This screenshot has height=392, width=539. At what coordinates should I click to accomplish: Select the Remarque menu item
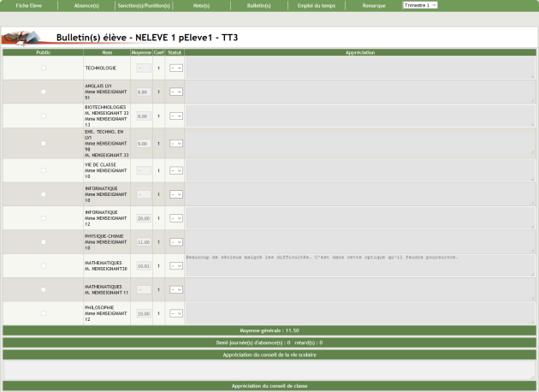(374, 5)
